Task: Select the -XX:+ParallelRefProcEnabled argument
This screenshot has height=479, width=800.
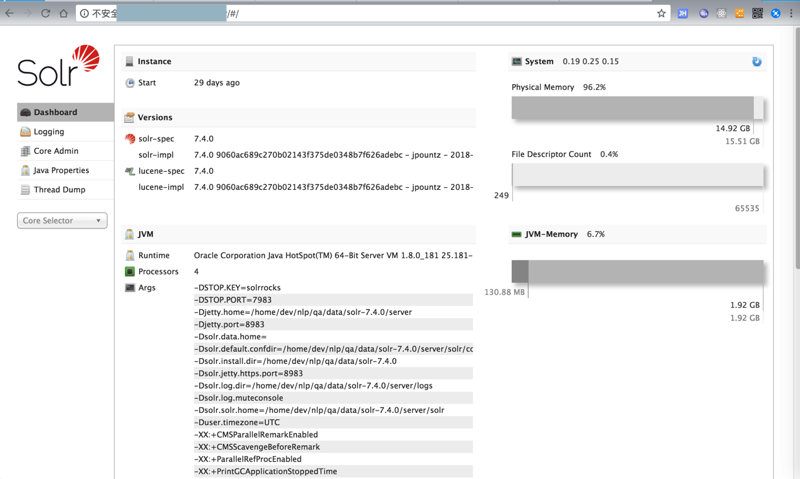Action: [247, 459]
